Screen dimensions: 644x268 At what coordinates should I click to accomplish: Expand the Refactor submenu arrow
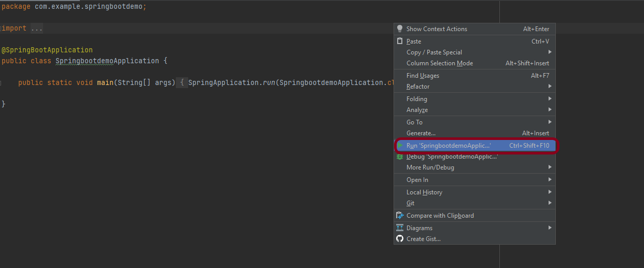(550, 87)
